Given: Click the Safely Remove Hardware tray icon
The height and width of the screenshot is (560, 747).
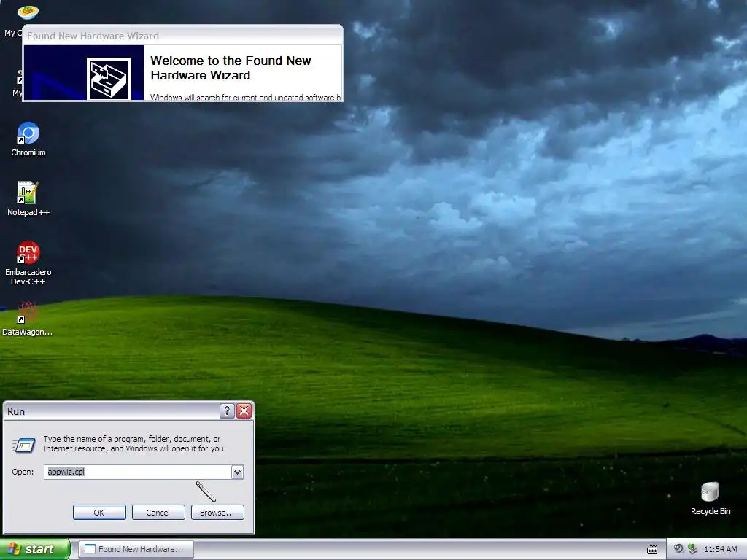Looking at the screenshot, I should point(692,549).
